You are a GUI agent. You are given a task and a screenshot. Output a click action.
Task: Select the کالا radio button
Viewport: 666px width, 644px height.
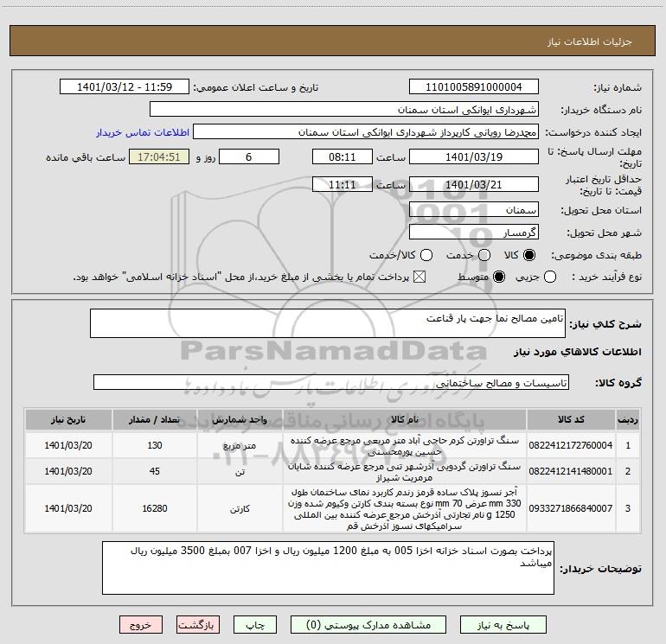[x=529, y=255]
